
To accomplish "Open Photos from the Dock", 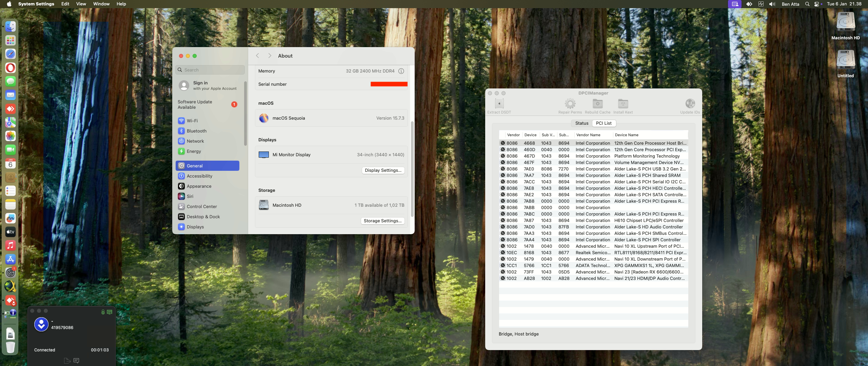I will (x=11, y=136).
